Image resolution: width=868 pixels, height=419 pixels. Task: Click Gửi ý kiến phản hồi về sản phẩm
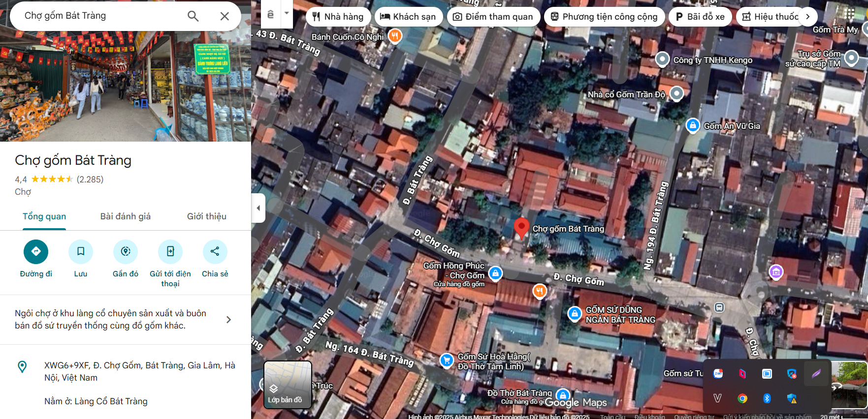(767, 417)
